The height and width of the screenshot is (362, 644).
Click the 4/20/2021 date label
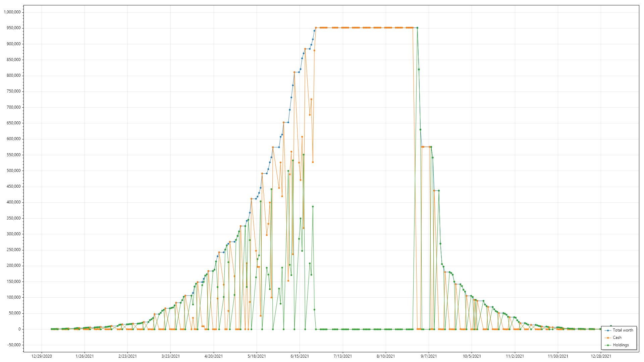[x=214, y=356]
